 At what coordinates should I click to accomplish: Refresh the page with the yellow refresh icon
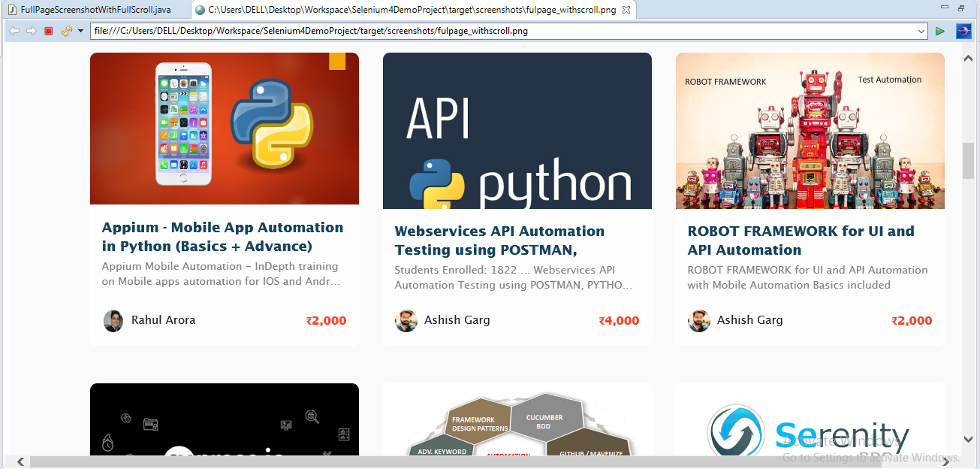66,31
